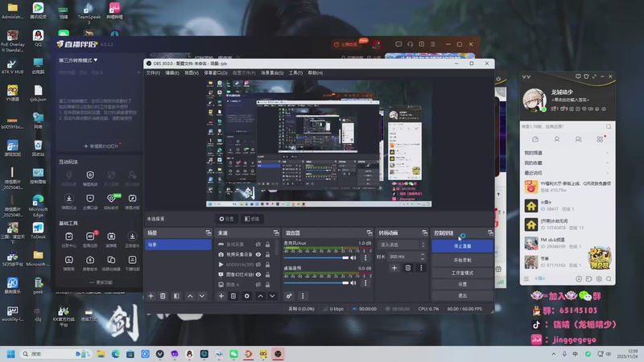
Task: Toggle visibility of 视频采集设备 source
Action: pyautogui.click(x=258, y=254)
